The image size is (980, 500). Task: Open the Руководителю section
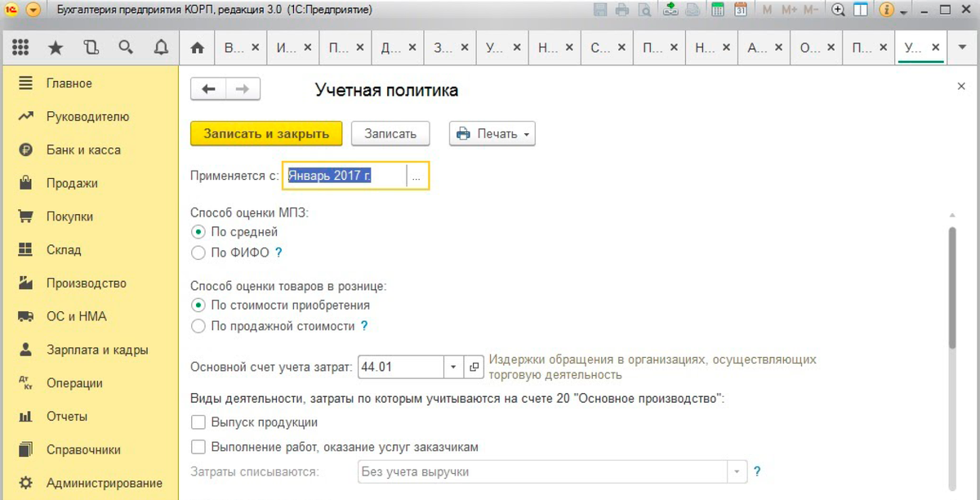[x=90, y=117]
